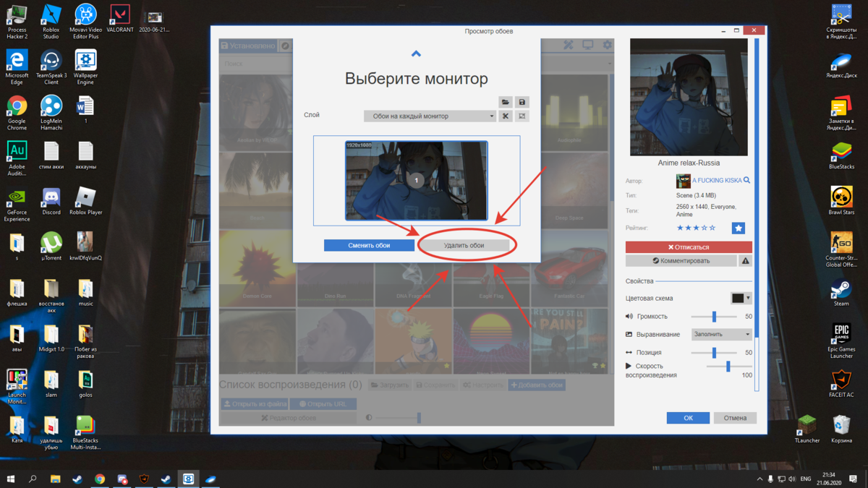Viewport: 868px width, 488px height.
Task: Click the Anime relax-Russia preview image
Action: click(689, 97)
